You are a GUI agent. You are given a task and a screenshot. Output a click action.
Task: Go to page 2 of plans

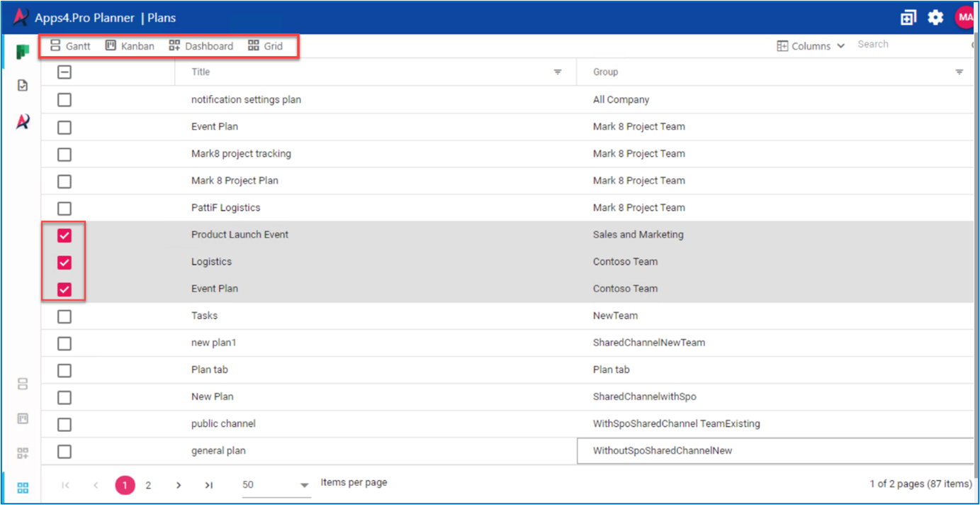[148, 485]
